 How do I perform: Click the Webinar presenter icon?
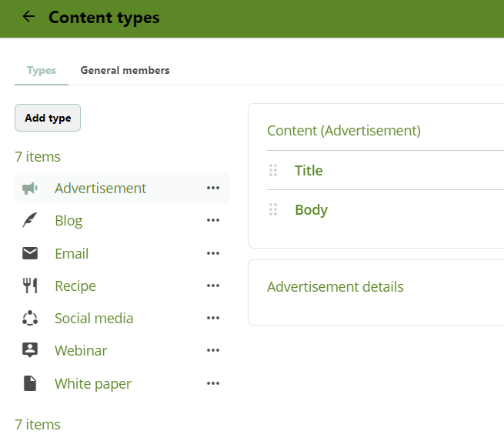point(30,351)
